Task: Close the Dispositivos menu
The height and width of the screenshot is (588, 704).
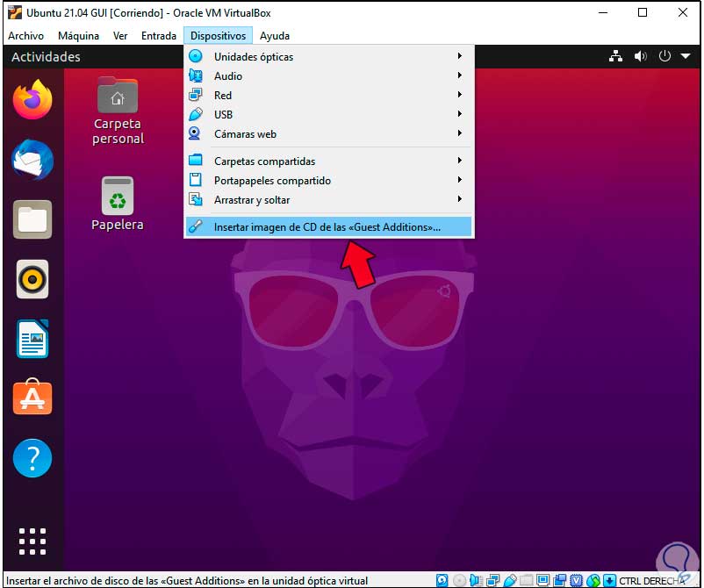Action: coord(218,36)
